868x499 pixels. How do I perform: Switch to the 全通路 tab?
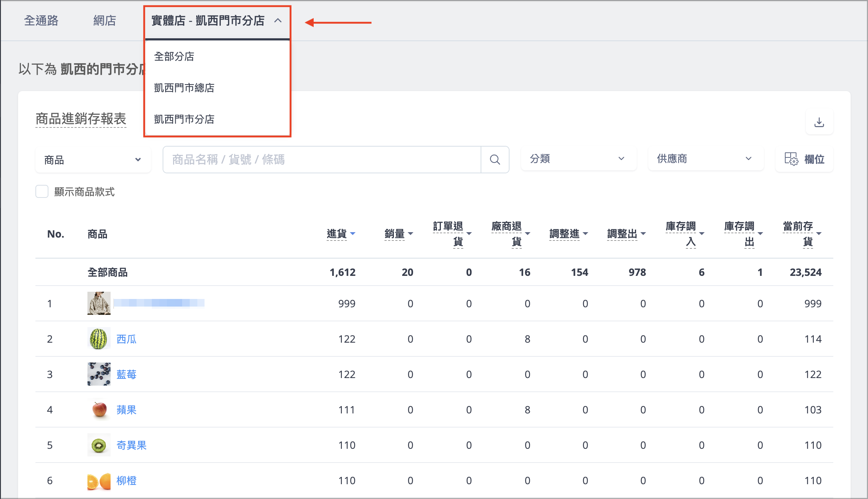point(41,21)
